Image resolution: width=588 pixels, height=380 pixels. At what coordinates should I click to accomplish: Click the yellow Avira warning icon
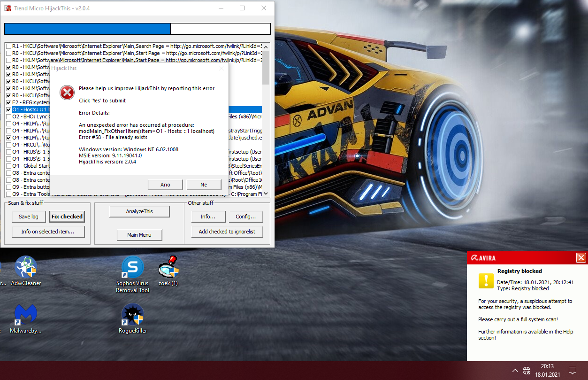pos(486,280)
